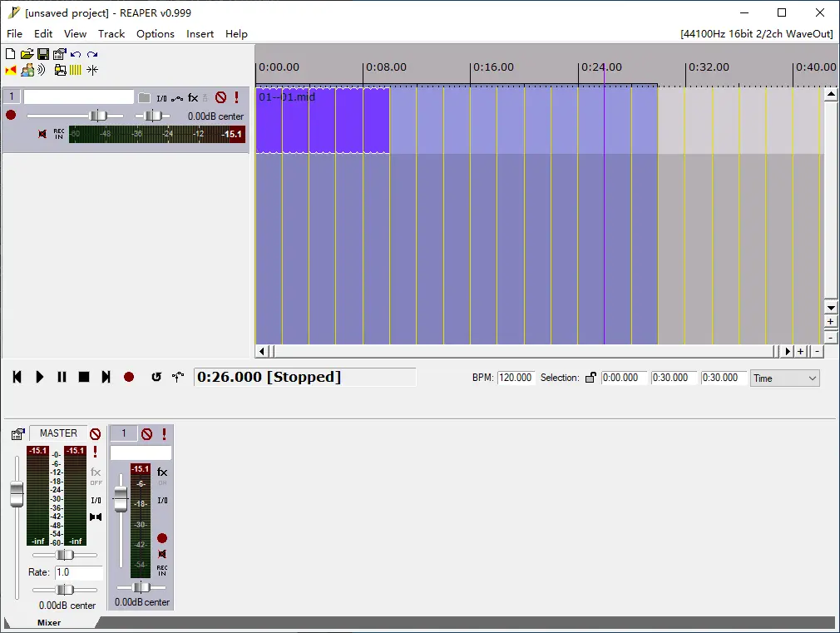Open the FX chain on track 1 panel
The width and height of the screenshot is (840, 633).
coord(193,98)
